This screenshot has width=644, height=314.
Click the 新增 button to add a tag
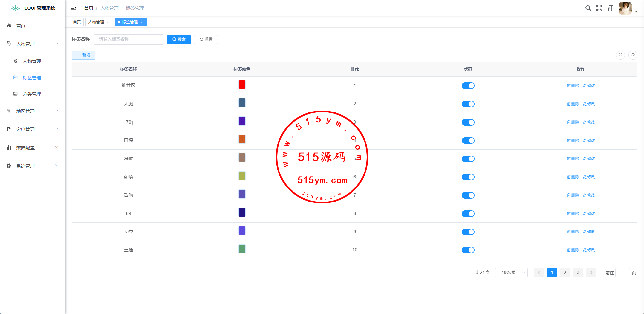83,55
